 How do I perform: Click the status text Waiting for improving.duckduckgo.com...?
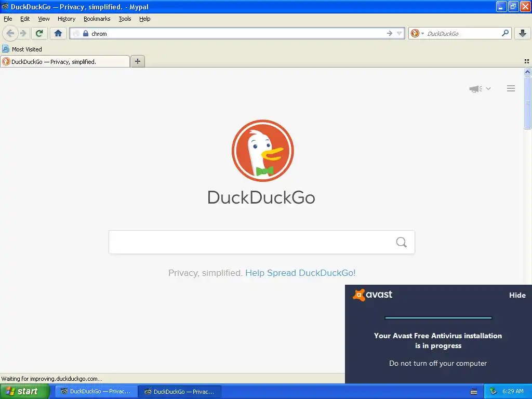pos(51,379)
